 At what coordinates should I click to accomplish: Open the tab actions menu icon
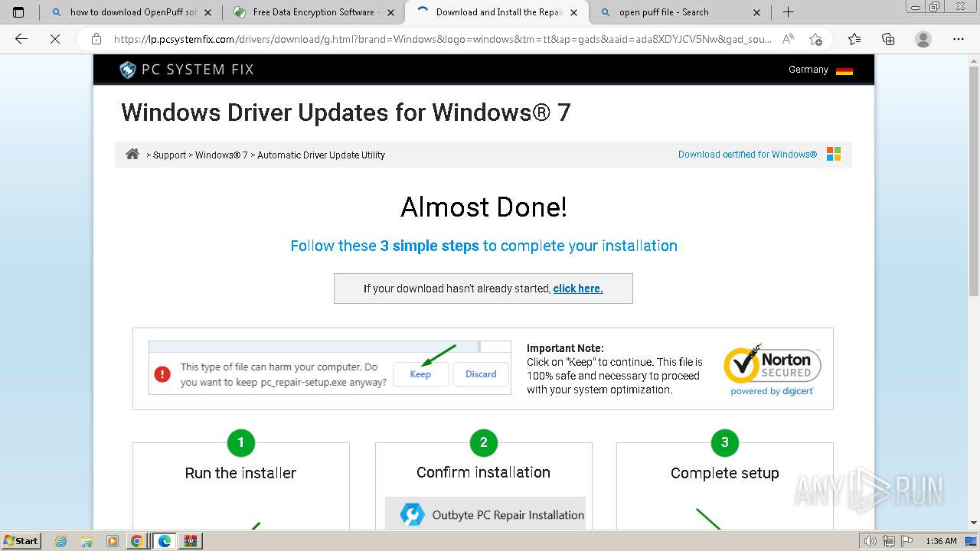pyautogui.click(x=18, y=12)
